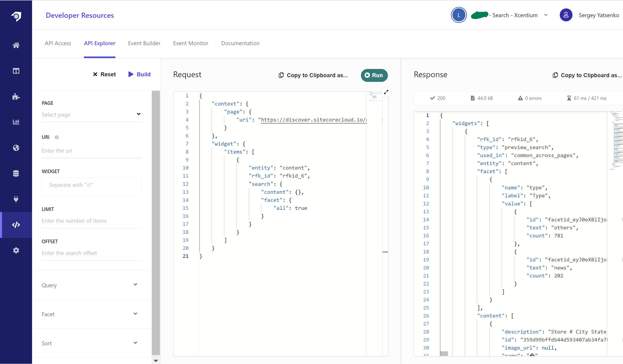623x364 pixels.
Task: Click the 61 ms / 421 ms timing indicator
Action: pos(586,98)
